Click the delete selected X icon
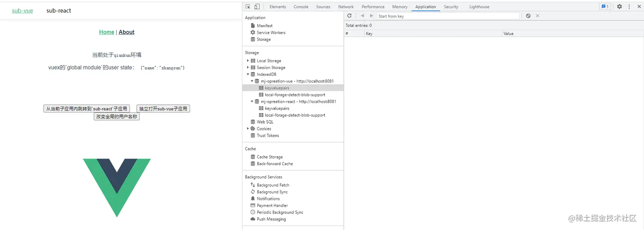 (538, 16)
